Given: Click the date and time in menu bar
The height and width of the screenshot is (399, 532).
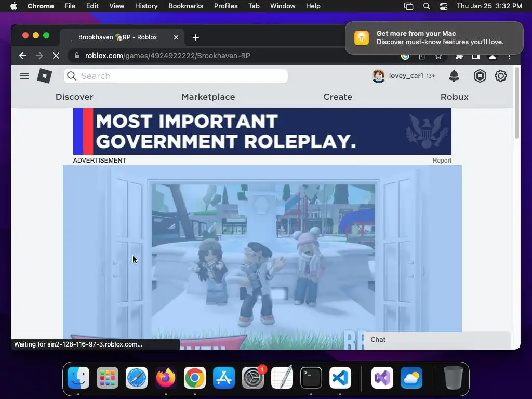Looking at the screenshot, I should click(489, 6).
